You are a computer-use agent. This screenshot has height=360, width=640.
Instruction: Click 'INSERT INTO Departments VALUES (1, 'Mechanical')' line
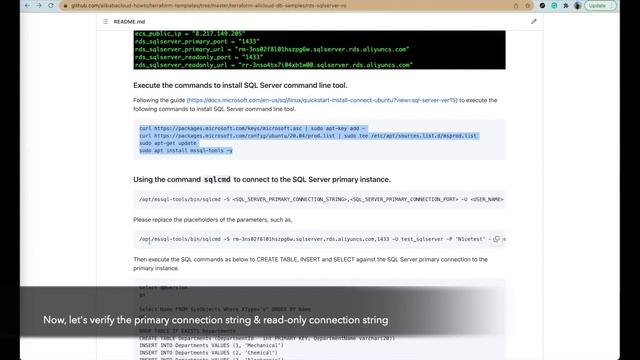[x=211, y=345]
